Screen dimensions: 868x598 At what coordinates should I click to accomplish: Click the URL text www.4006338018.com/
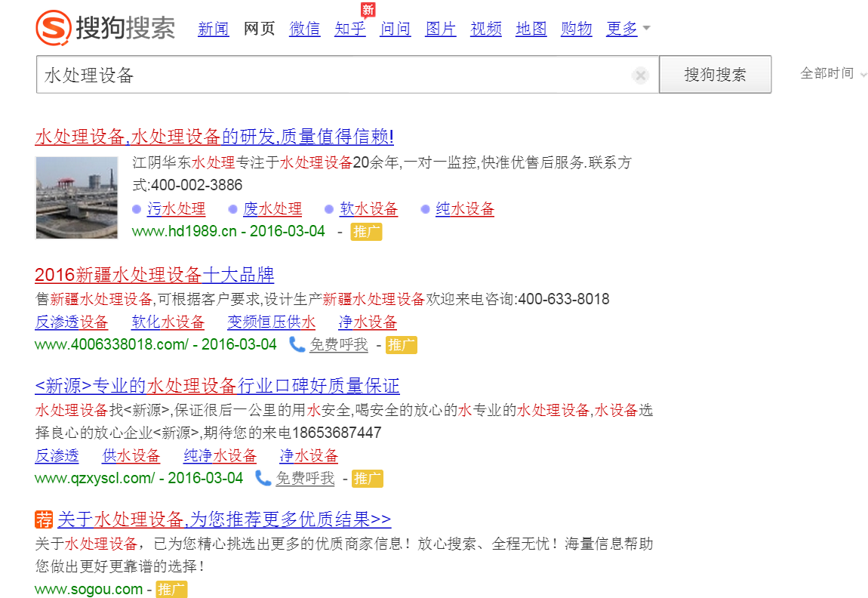pyautogui.click(x=112, y=344)
